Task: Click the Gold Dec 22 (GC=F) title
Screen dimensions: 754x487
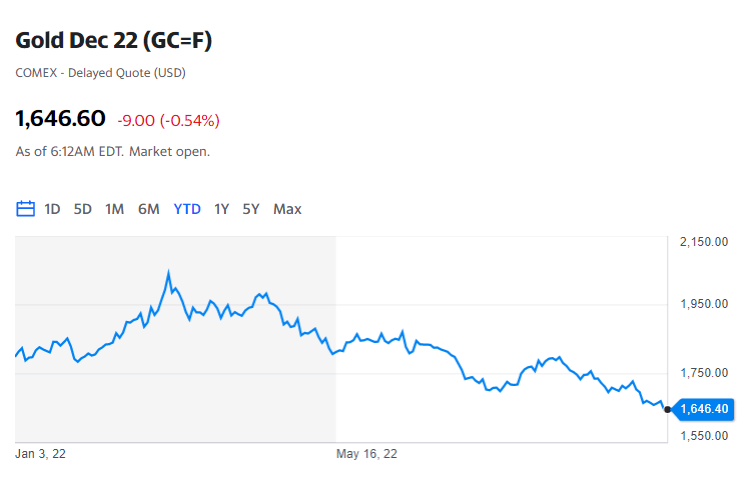Action: pos(113,40)
